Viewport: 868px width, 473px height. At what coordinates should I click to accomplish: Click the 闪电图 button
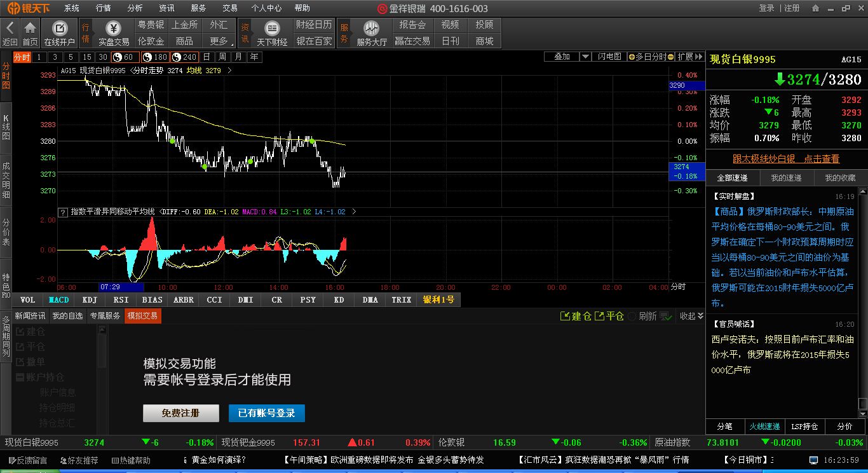pyautogui.click(x=609, y=57)
